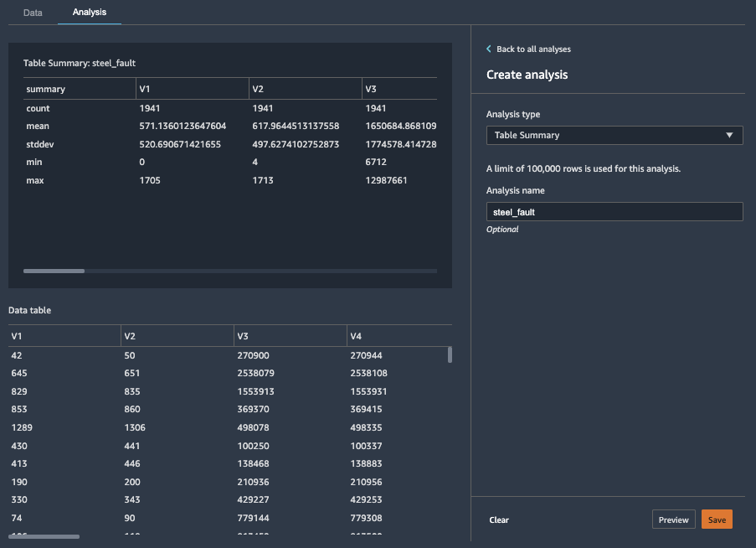Click the mean row label
756x548 pixels.
click(x=38, y=126)
